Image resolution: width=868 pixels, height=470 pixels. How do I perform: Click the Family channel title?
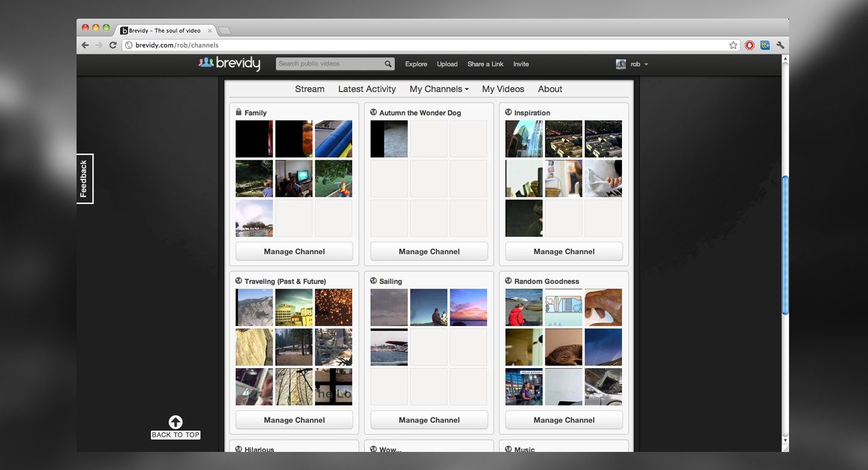pyautogui.click(x=256, y=113)
